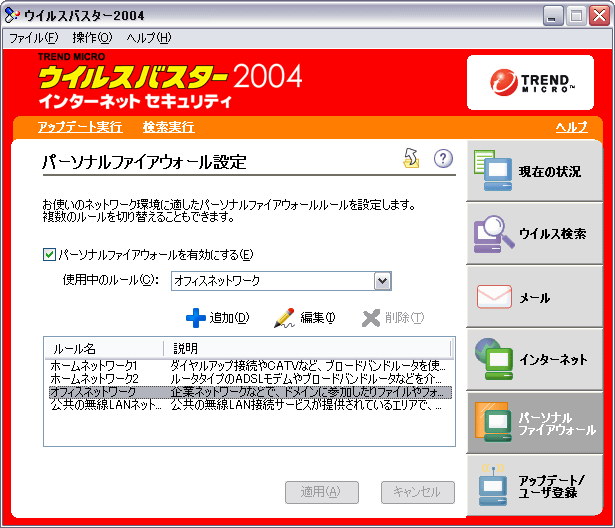Open the 操作(O) menu
This screenshot has height=528, width=615.
point(93,38)
